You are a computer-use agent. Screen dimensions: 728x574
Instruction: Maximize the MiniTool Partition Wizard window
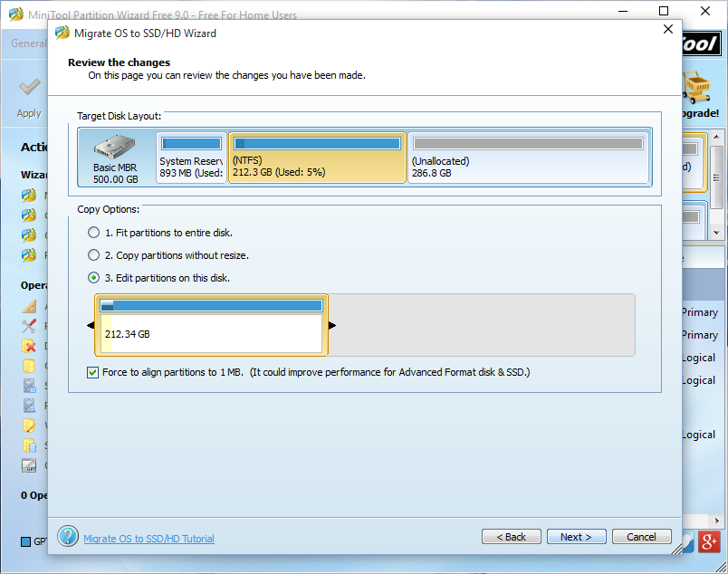pos(664,11)
